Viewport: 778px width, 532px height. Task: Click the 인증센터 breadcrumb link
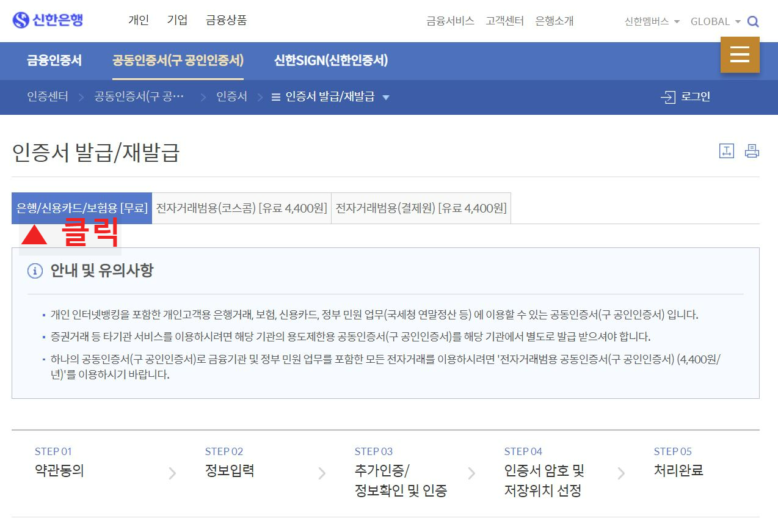point(47,97)
